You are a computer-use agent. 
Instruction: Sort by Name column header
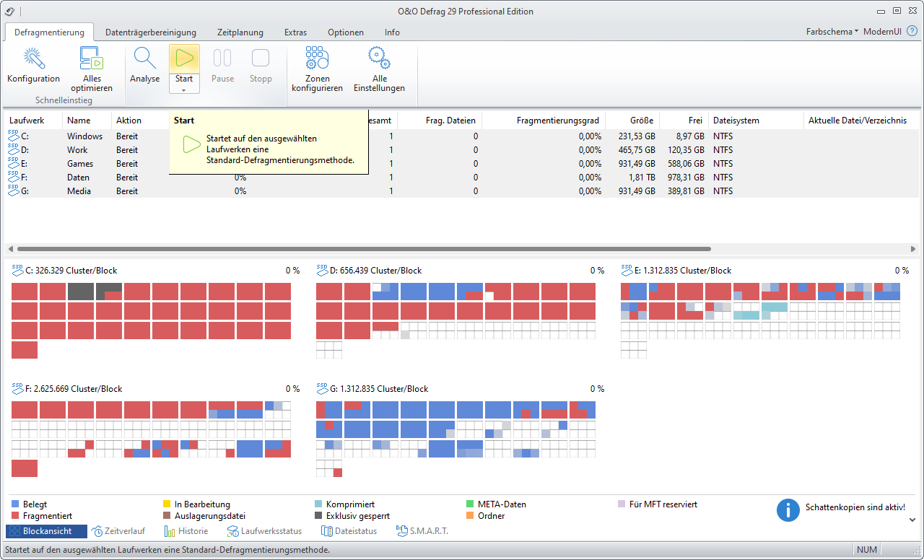tap(87, 121)
